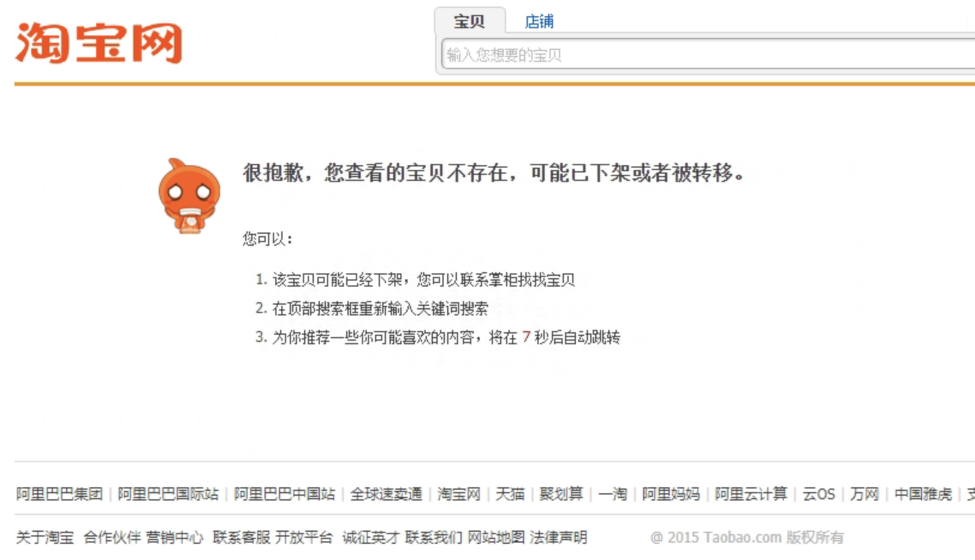
Task: Open the 关于淘宝 link
Action: point(45,537)
